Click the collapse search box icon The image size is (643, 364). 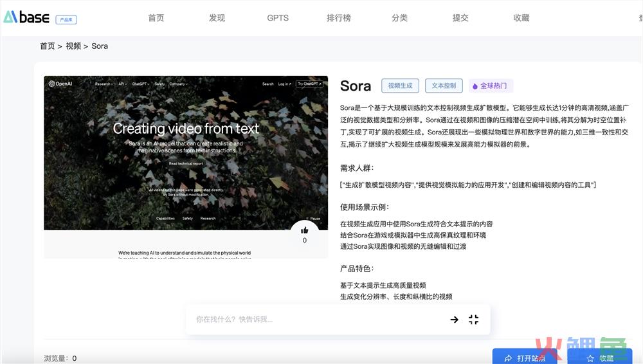[x=474, y=319]
